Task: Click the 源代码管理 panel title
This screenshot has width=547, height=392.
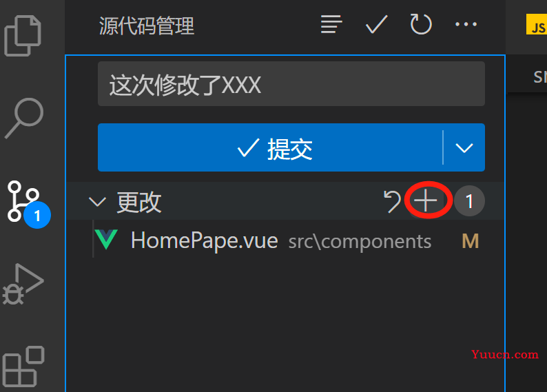Action: [147, 25]
